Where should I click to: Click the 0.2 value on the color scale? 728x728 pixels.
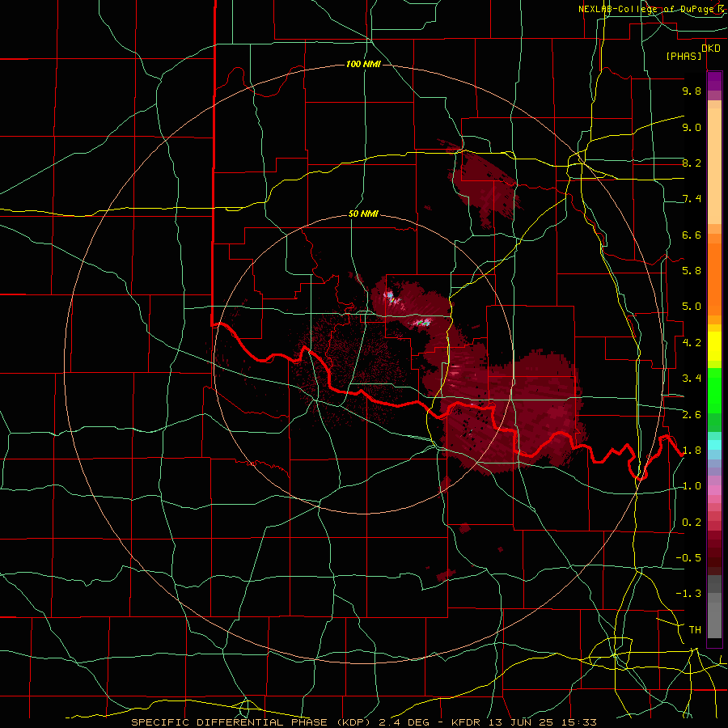coord(692,523)
